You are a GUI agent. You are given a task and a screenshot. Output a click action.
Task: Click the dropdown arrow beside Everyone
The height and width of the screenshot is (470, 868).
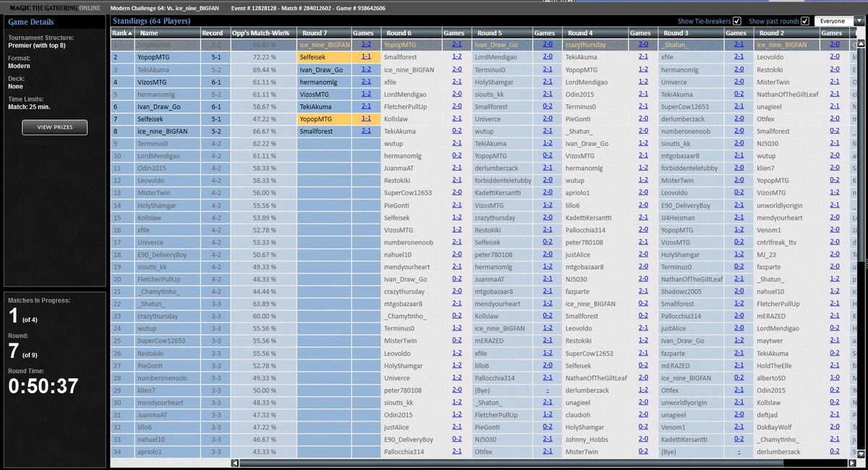tap(859, 21)
